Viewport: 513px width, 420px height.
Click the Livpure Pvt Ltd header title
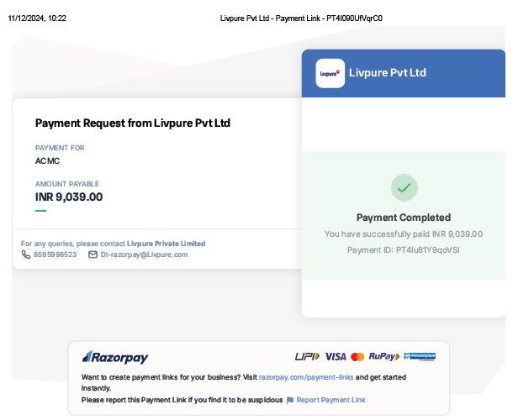[388, 72]
